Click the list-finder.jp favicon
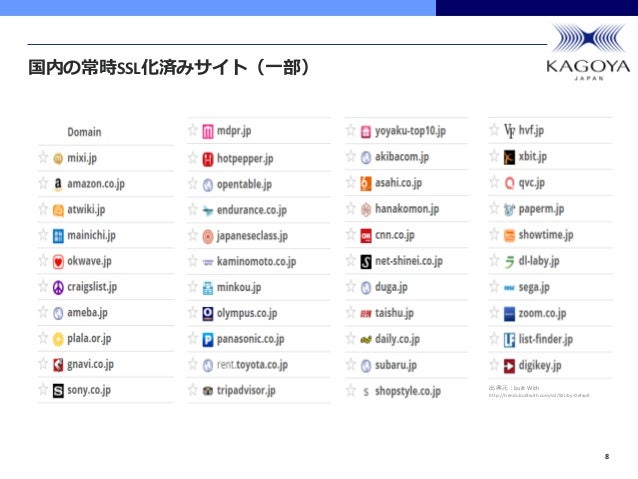Screen dimensions: 638x479 (509, 340)
